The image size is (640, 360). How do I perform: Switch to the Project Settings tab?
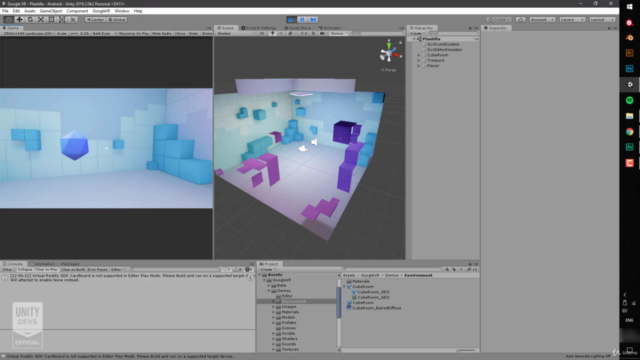click(259, 28)
